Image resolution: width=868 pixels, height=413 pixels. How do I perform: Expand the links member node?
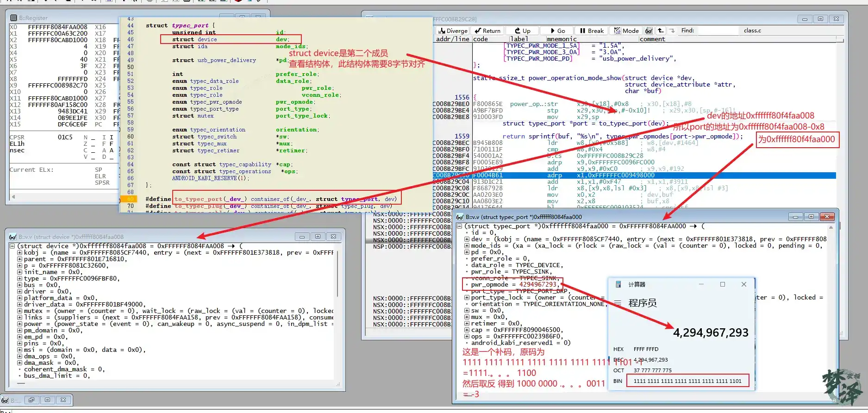pyautogui.click(x=19, y=317)
